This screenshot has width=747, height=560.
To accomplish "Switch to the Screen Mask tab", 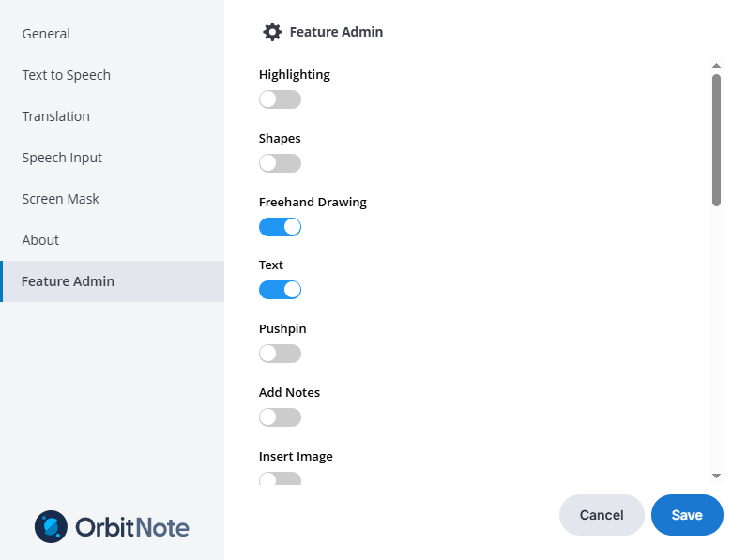I will coord(61,199).
